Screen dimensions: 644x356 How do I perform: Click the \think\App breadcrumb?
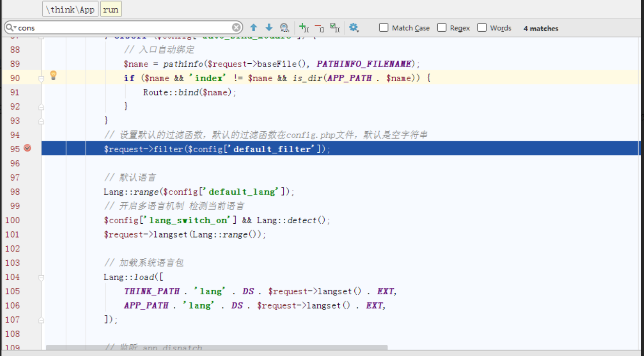point(70,9)
